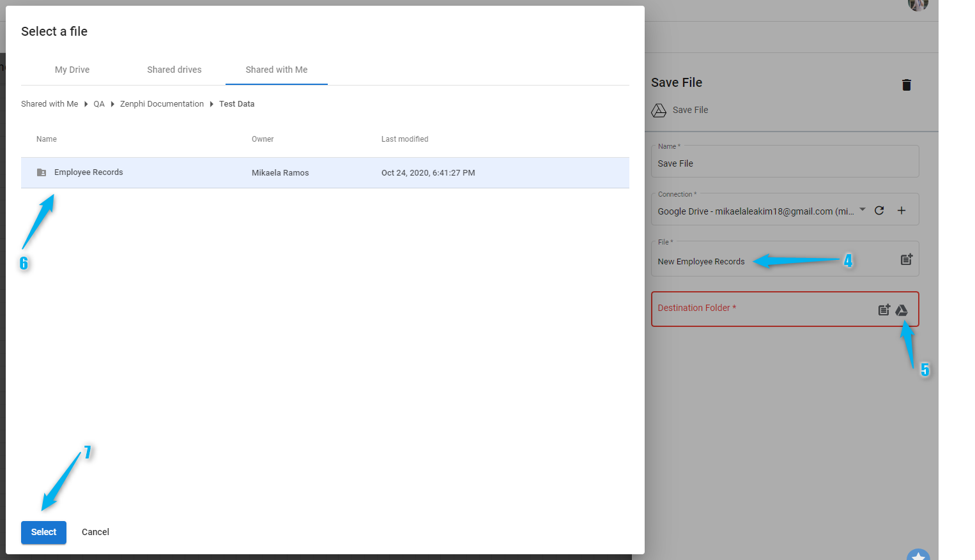The width and height of the screenshot is (975, 560).
Task: Switch to the Shared drives tab
Action: click(x=174, y=70)
